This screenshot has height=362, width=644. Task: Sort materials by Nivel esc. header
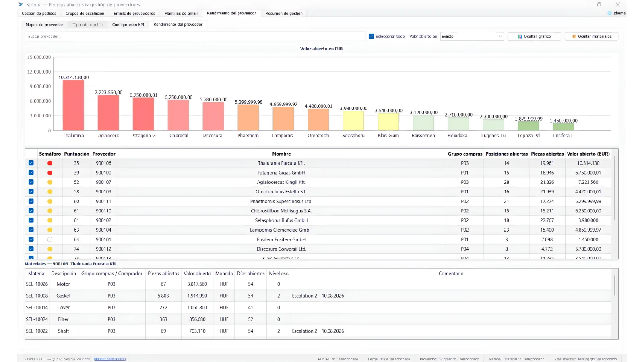[x=279, y=274]
